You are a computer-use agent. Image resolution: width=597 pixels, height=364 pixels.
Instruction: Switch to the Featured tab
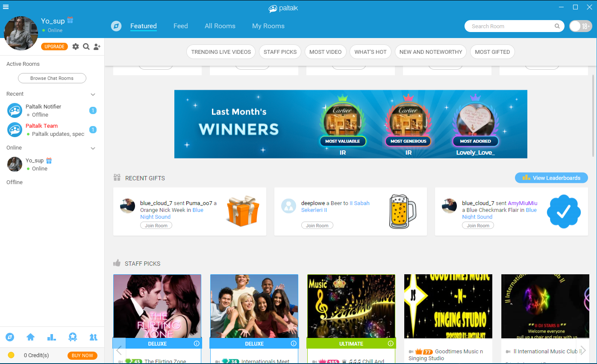[x=144, y=26]
